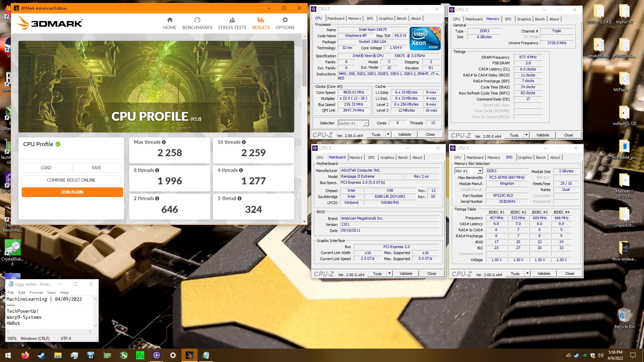Image resolution: width=644 pixels, height=362 pixels.
Task: Expand Tools arrow in CPU-Z SPD slot window
Action: point(527,274)
